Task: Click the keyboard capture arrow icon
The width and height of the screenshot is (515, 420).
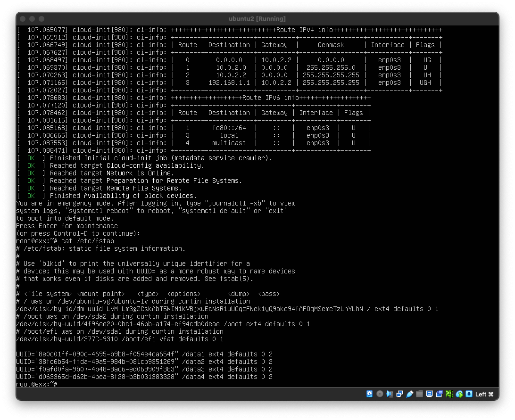Action: pyautogui.click(x=469, y=394)
